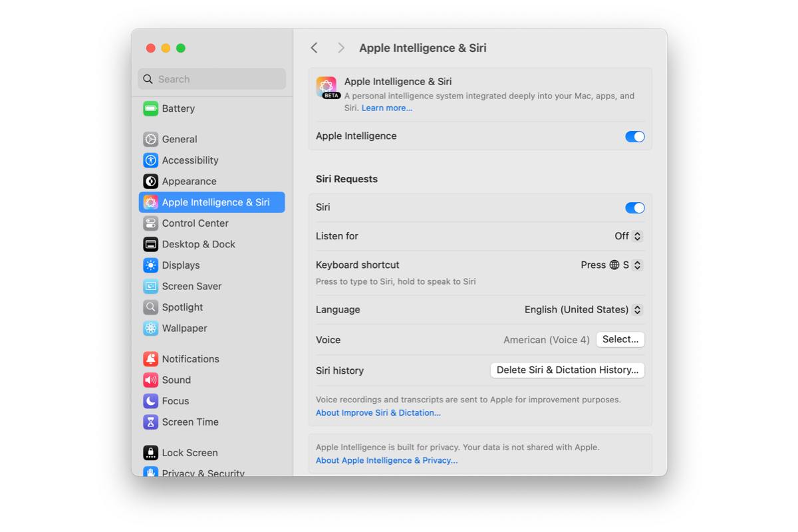
Task: Click the Sound speaker icon
Action: point(151,380)
